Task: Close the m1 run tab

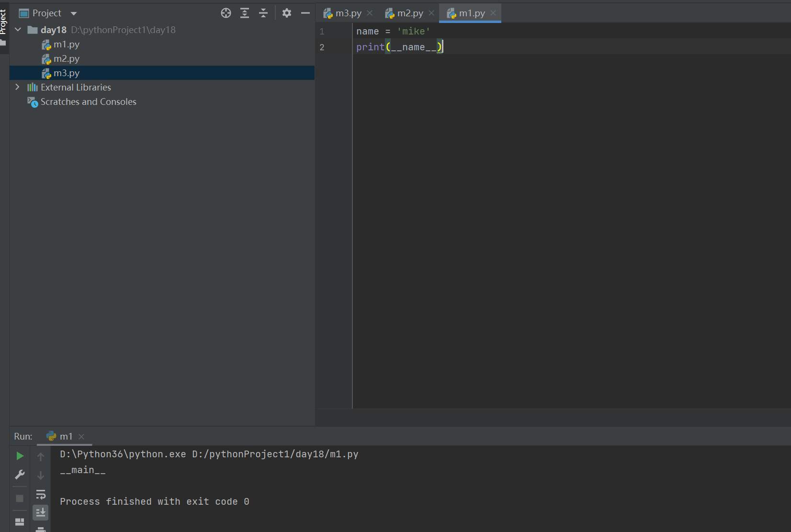Action: point(81,437)
